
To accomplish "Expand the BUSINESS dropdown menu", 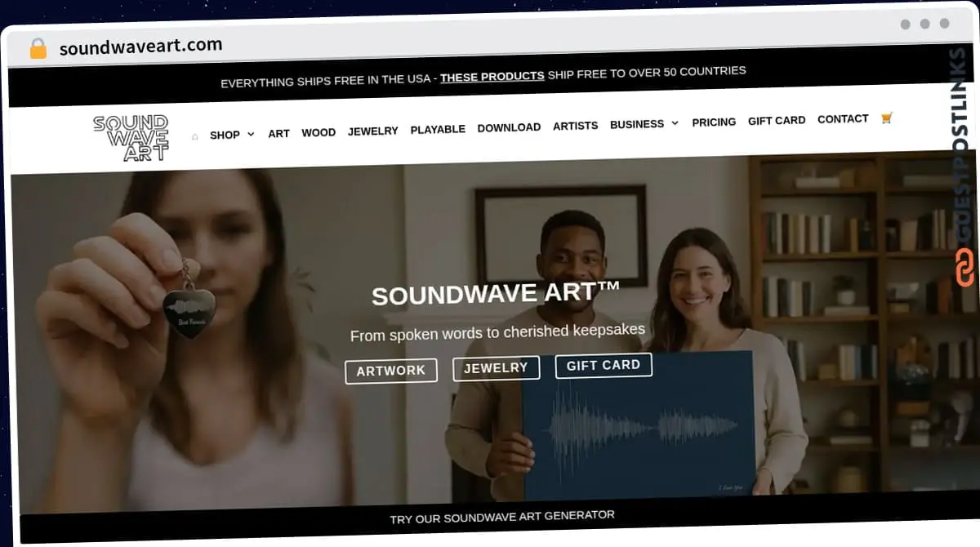I will (643, 123).
